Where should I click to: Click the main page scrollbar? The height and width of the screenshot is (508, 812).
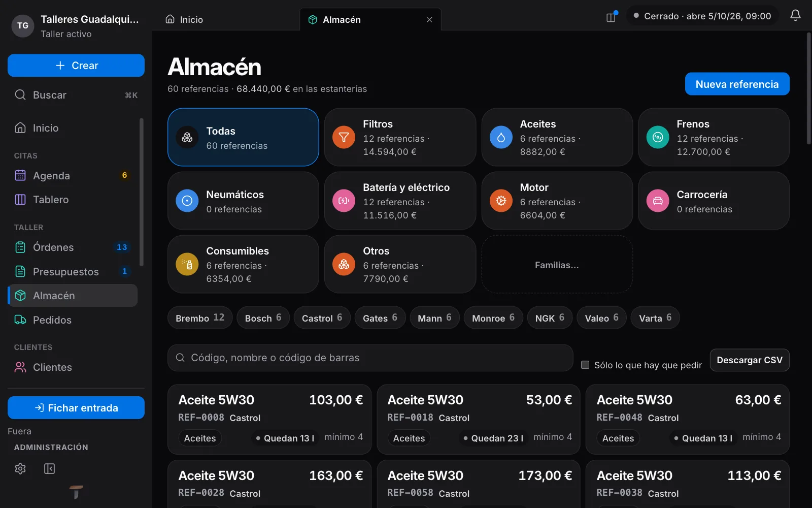click(809, 89)
